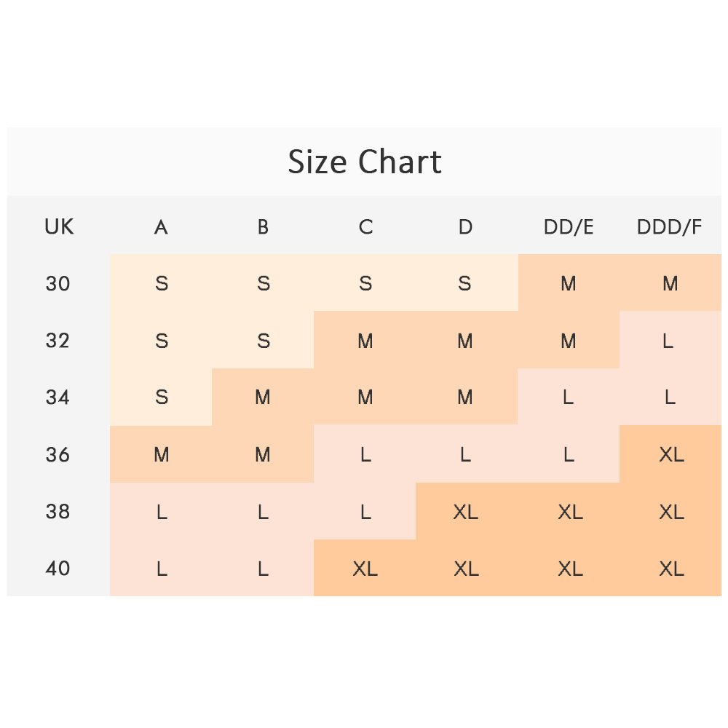The height and width of the screenshot is (728, 728).
Task: Click the A cup column header
Action: pos(161,227)
